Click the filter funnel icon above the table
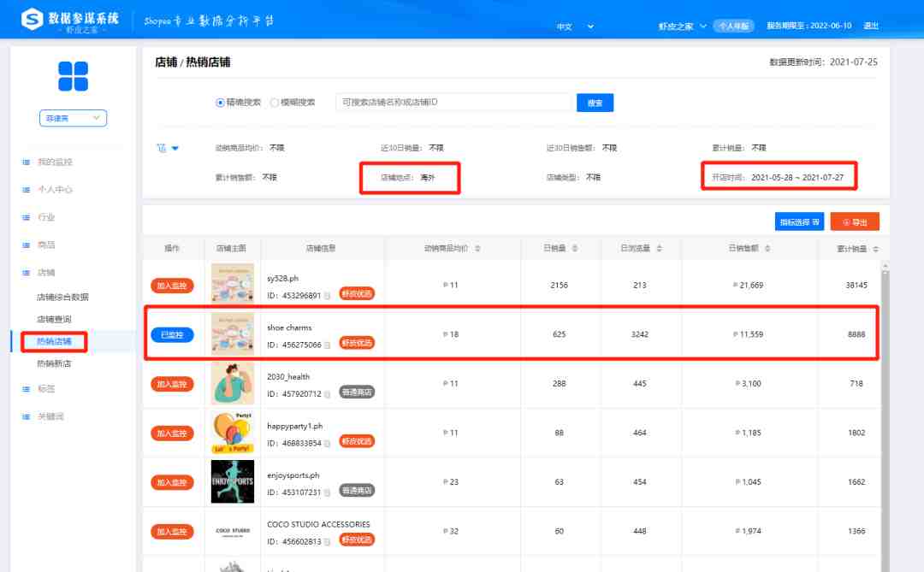Viewport: 924px width, 572px height. (x=162, y=148)
